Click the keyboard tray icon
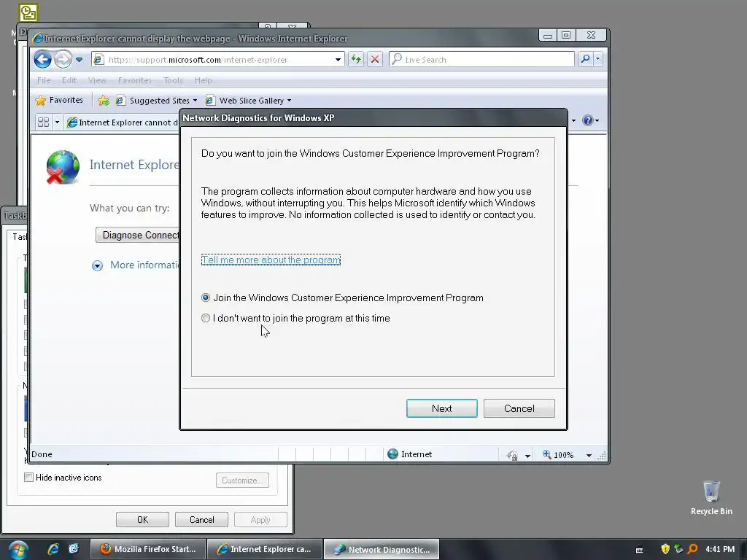The height and width of the screenshot is (560, 747). click(639, 550)
